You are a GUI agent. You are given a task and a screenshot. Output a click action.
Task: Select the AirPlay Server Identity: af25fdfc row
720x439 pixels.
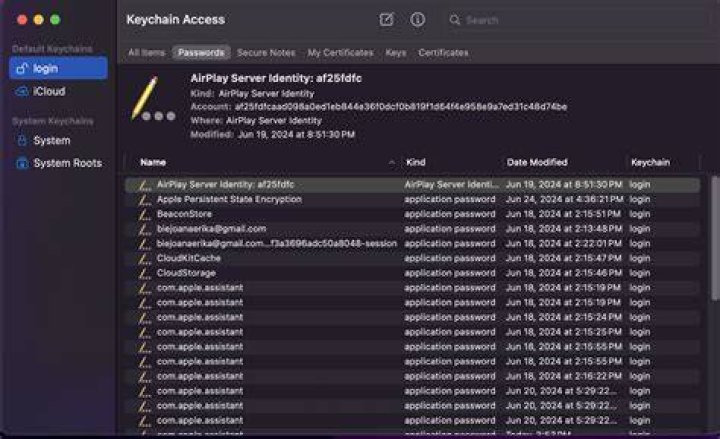click(412, 185)
